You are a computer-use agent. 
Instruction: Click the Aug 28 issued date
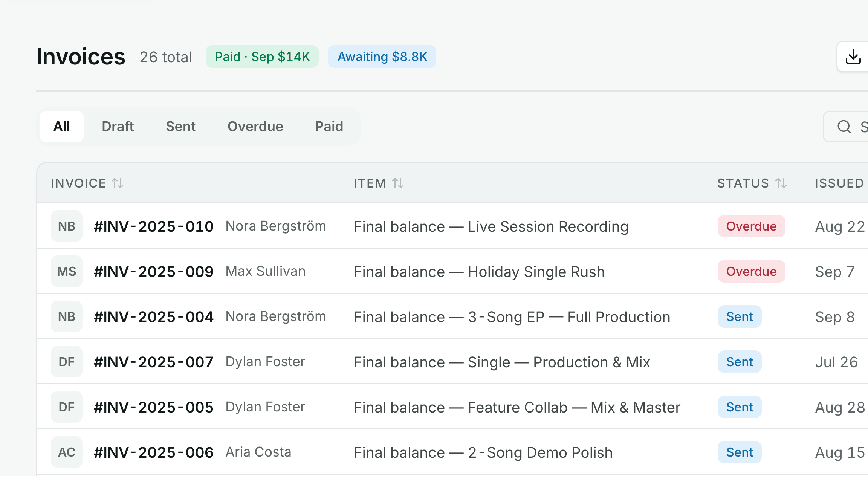pos(840,408)
